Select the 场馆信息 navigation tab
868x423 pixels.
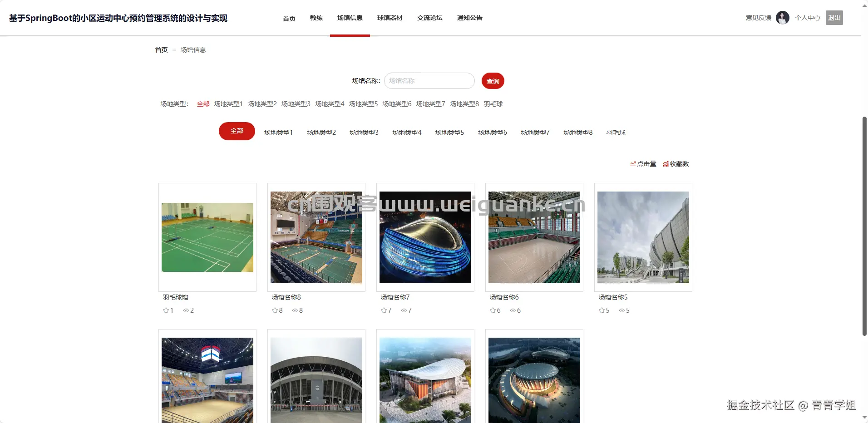pos(350,18)
